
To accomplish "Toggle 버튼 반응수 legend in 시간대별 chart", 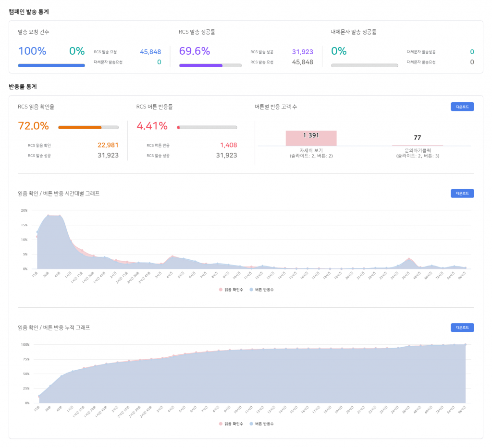I will (x=261, y=290).
